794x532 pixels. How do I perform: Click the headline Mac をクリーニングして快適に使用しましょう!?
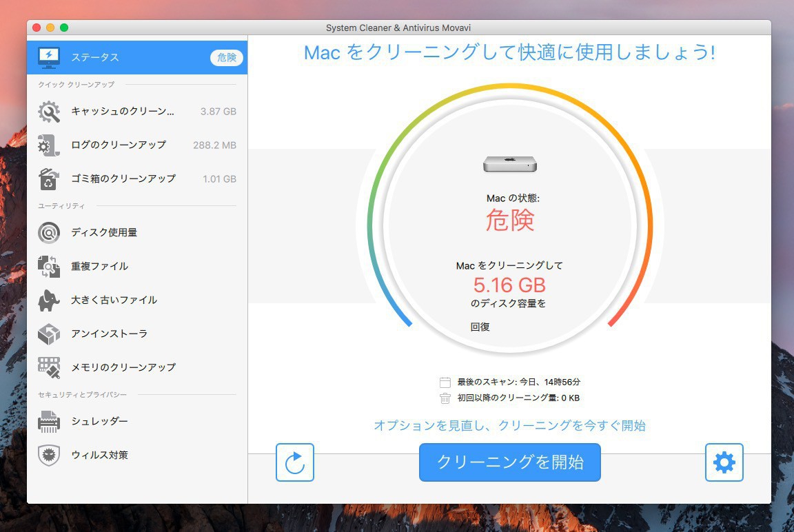tap(509, 52)
